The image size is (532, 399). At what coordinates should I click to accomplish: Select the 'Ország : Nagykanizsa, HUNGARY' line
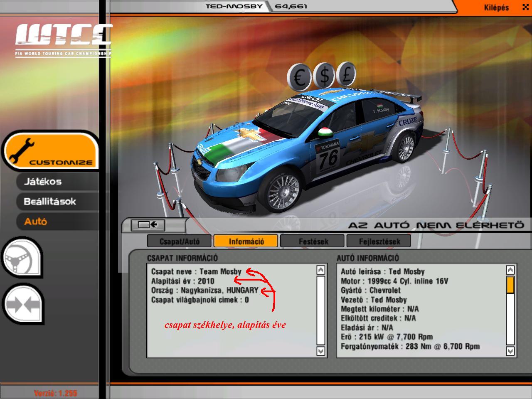(205, 290)
